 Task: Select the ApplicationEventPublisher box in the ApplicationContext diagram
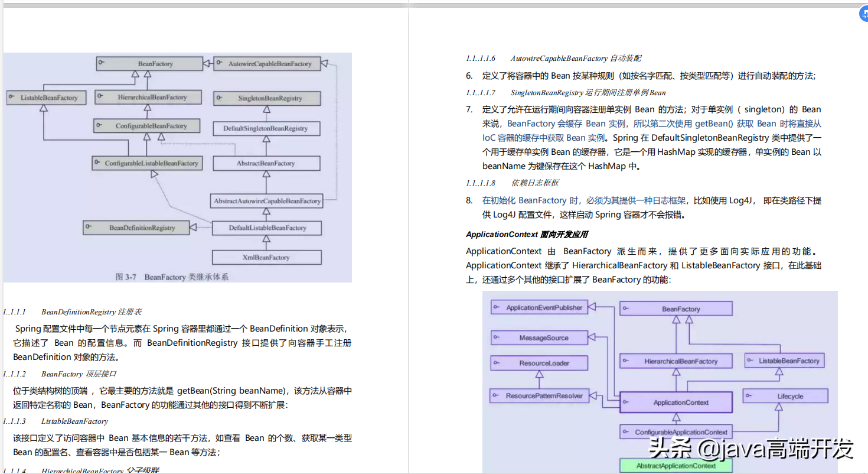[x=539, y=308]
